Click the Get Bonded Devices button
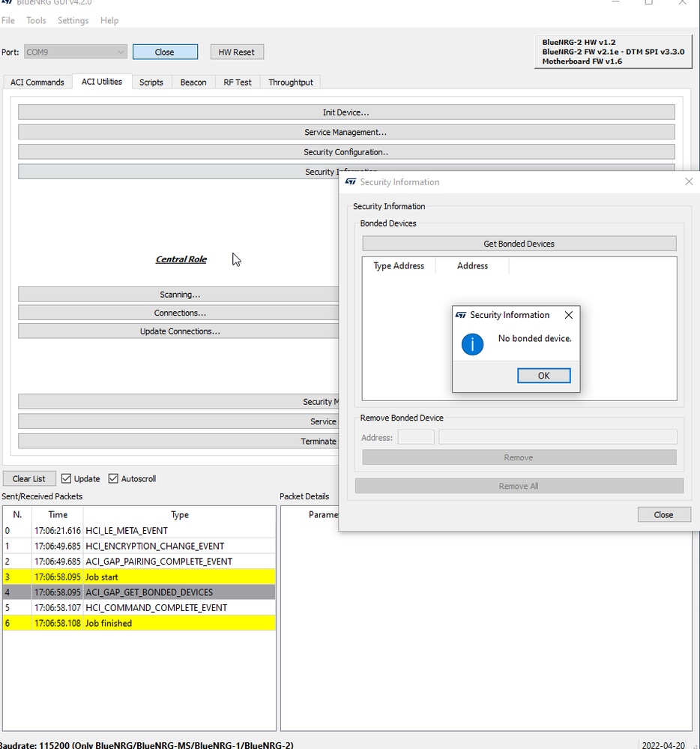The height and width of the screenshot is (749, 700). tap(519, 244)
